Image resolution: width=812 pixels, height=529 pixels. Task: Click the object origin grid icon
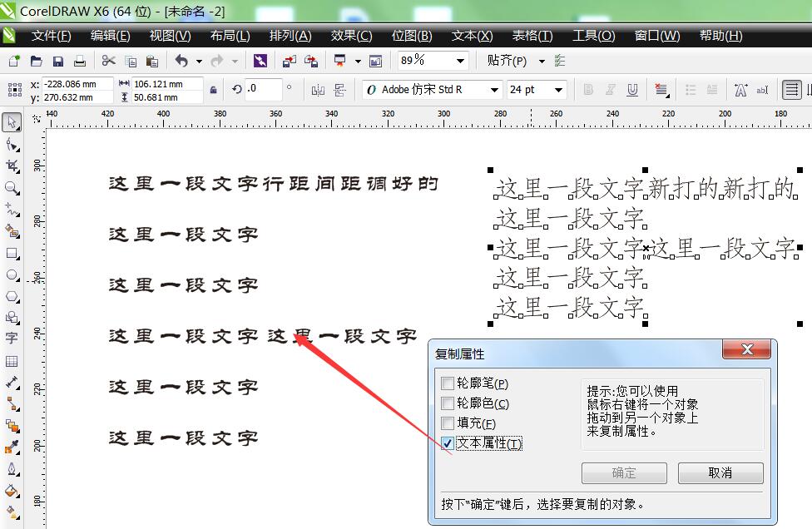[14, 90]
